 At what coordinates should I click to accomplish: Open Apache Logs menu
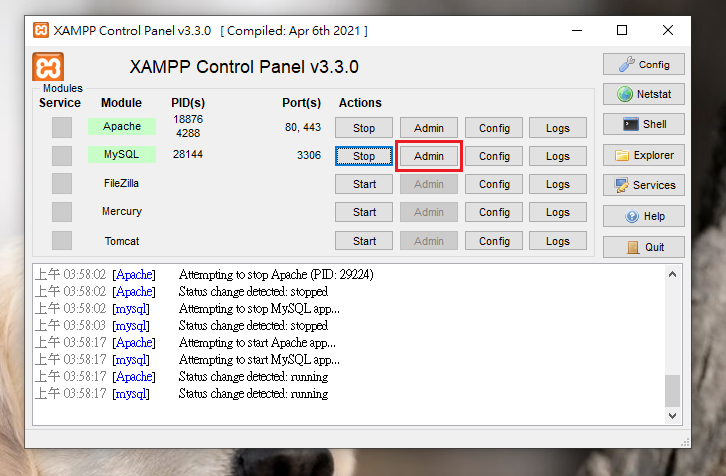tap(558, 128)
